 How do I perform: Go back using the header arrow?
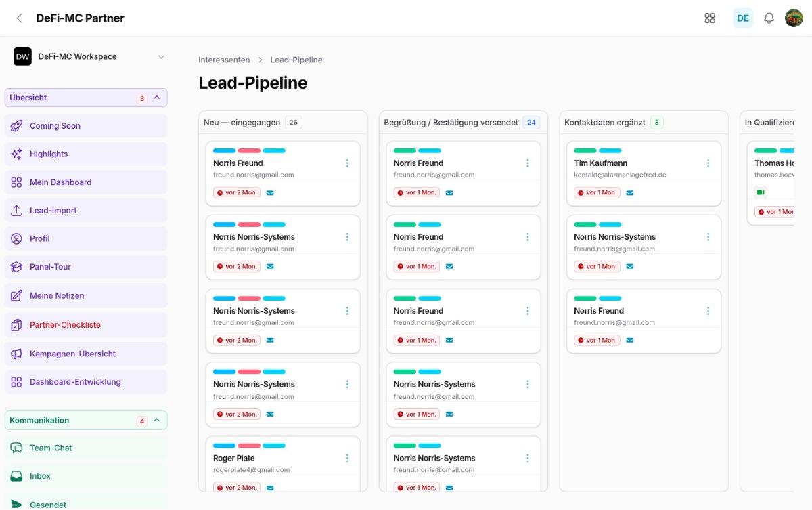19,18
